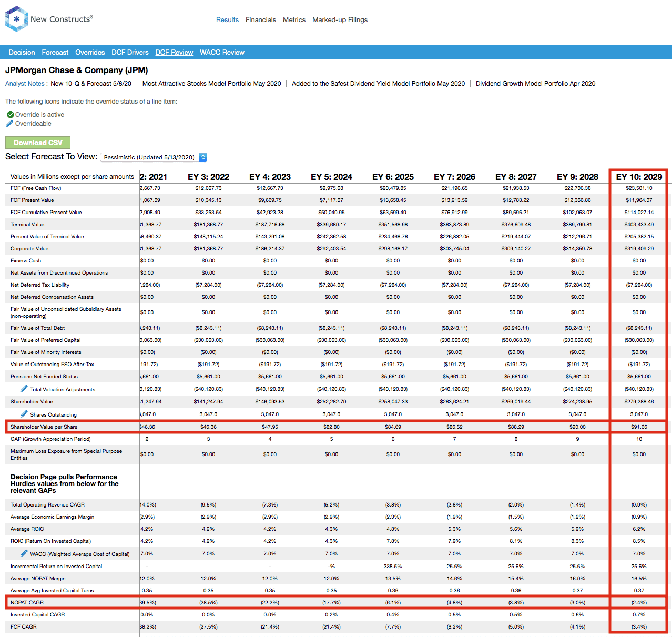Open Marked-up Filings
The image size is (672, 637).
click(340, 20)
